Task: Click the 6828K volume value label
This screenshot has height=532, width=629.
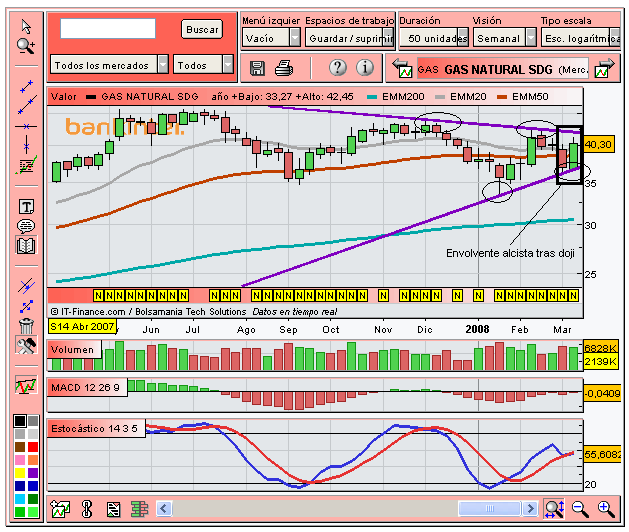Action: 601,348
